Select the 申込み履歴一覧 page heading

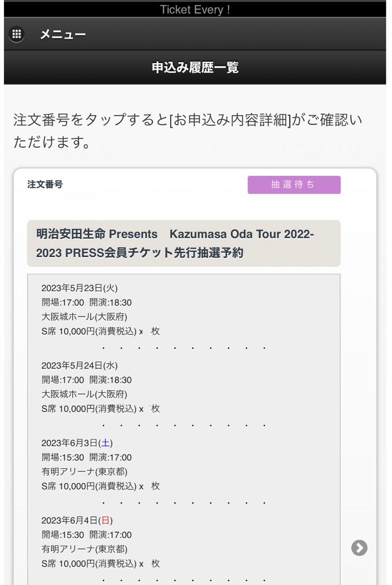pyautogui.click(x=195, y=67)
